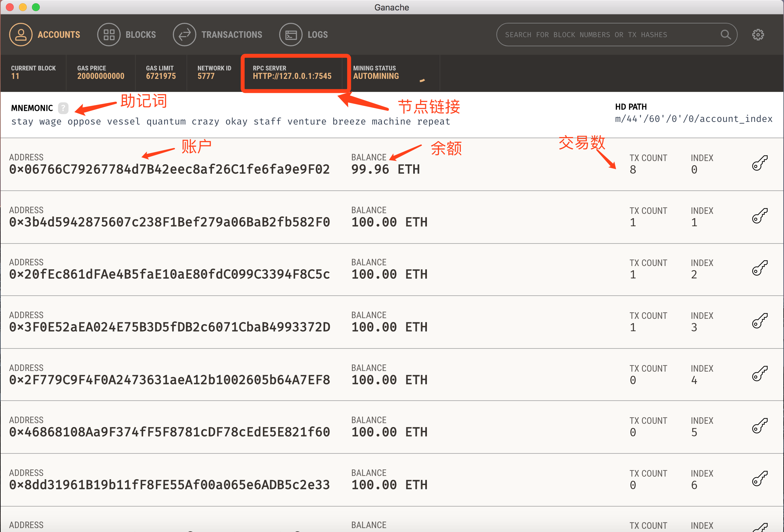The width and height of the screenshot is (784, 532).
Task: Switch to the Logs tab
Action: 304,34
